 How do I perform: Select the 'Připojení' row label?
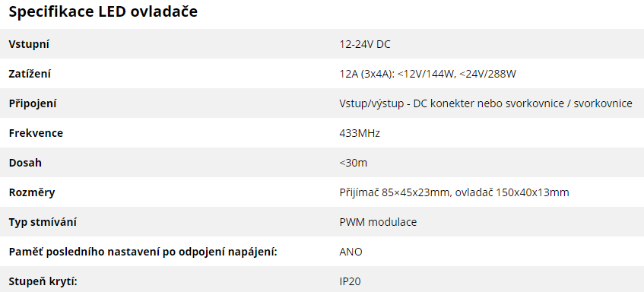33,104
